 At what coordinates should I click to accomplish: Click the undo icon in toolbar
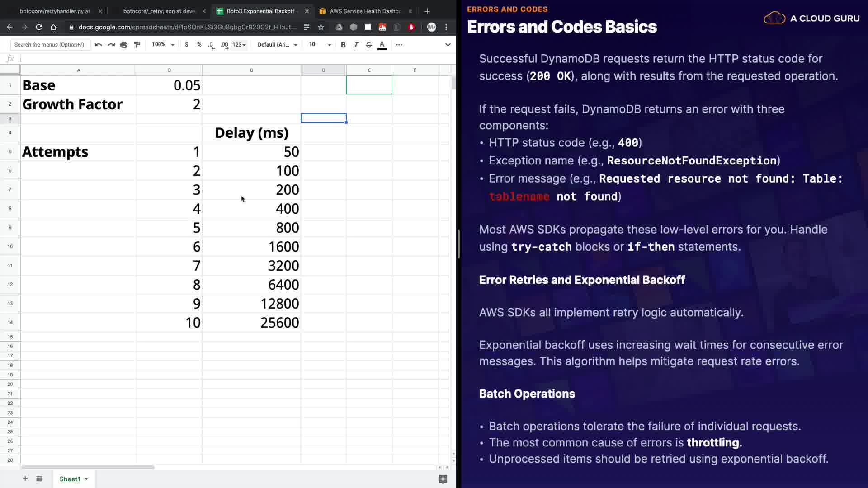pyautogui.click(x=98, y=45)
